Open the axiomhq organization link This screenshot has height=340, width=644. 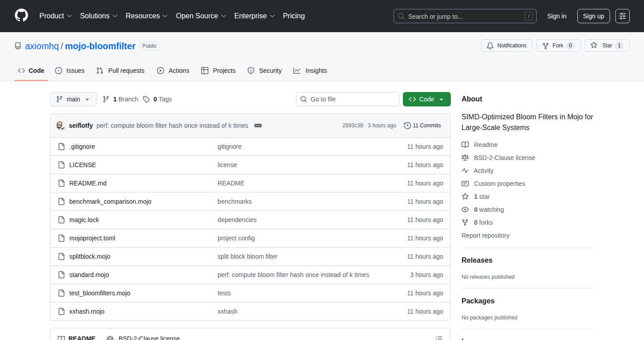click(42, 46)
